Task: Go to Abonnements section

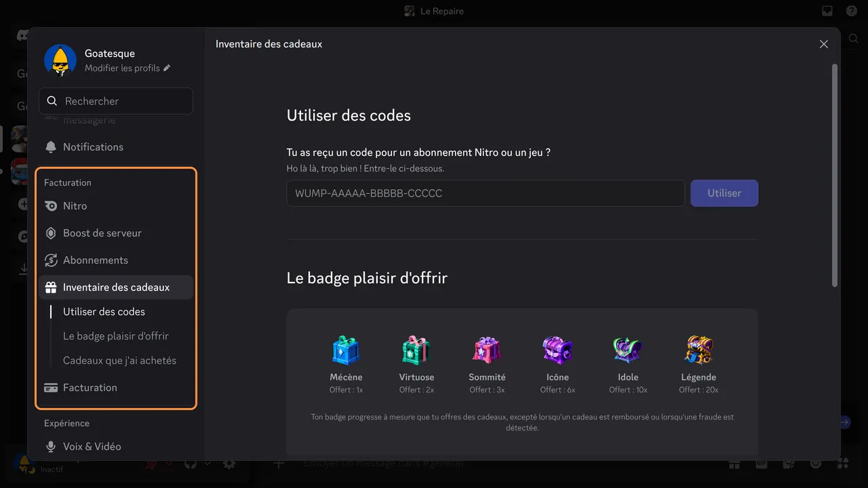Action: click(116, 260)
